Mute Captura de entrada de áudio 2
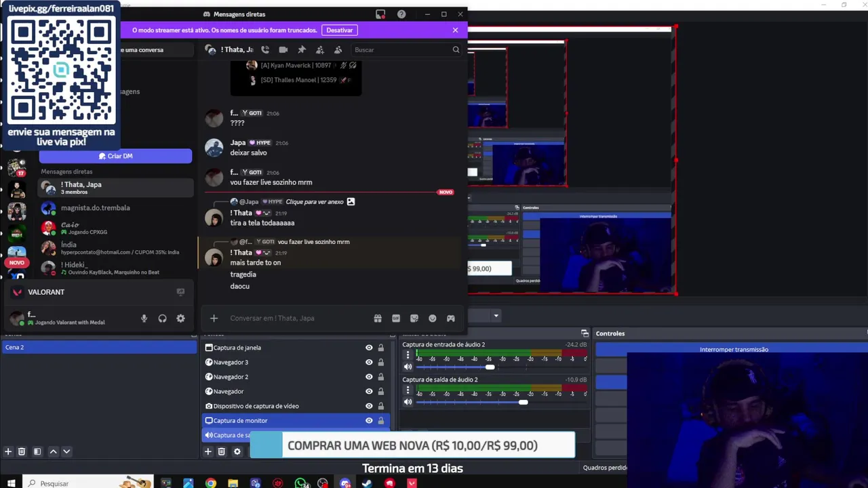 click(x=408, y=367)
